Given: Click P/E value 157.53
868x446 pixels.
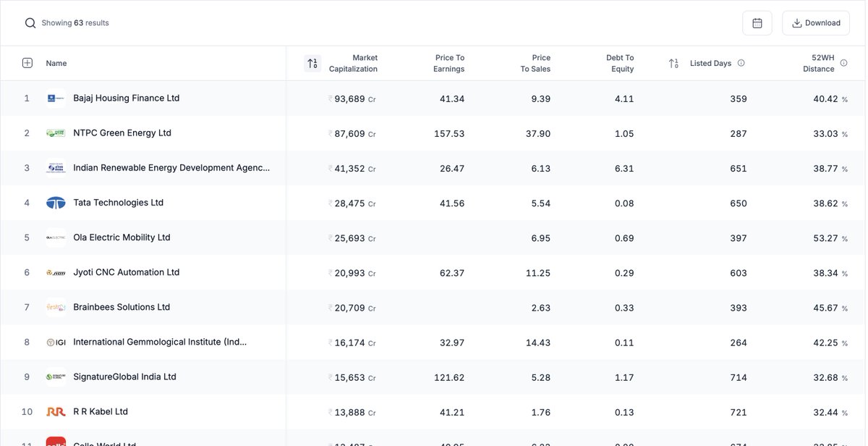Looking at the screenshot, I should tap(449, 133).
